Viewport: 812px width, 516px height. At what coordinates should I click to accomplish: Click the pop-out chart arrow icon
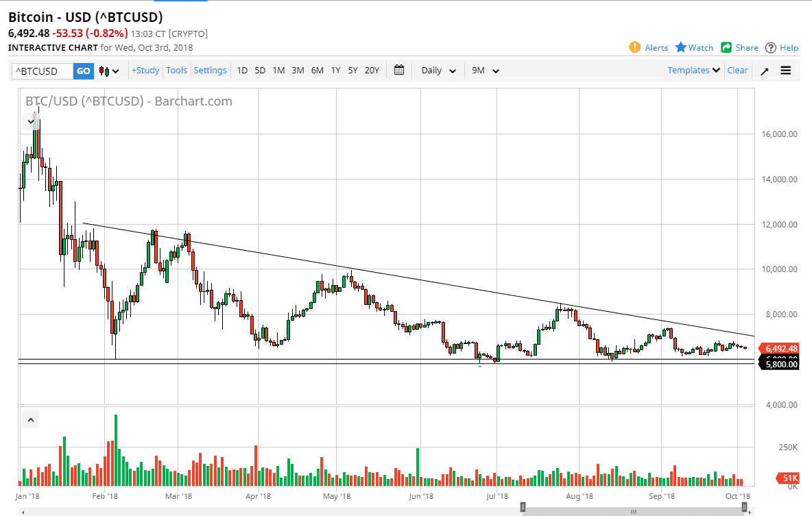coord(764,71)
